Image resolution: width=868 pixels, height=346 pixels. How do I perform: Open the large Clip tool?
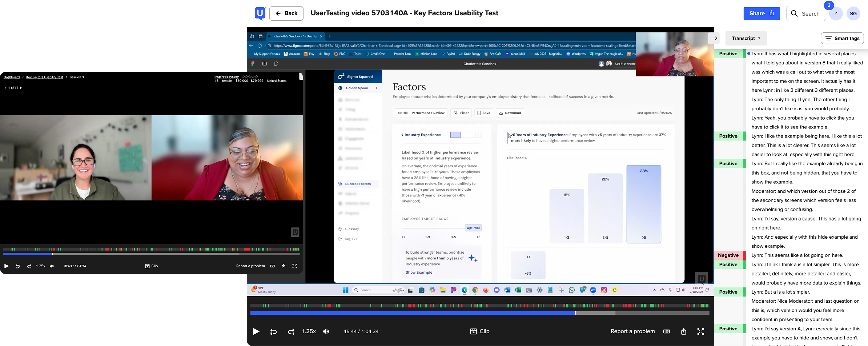[x=480, y=331]
